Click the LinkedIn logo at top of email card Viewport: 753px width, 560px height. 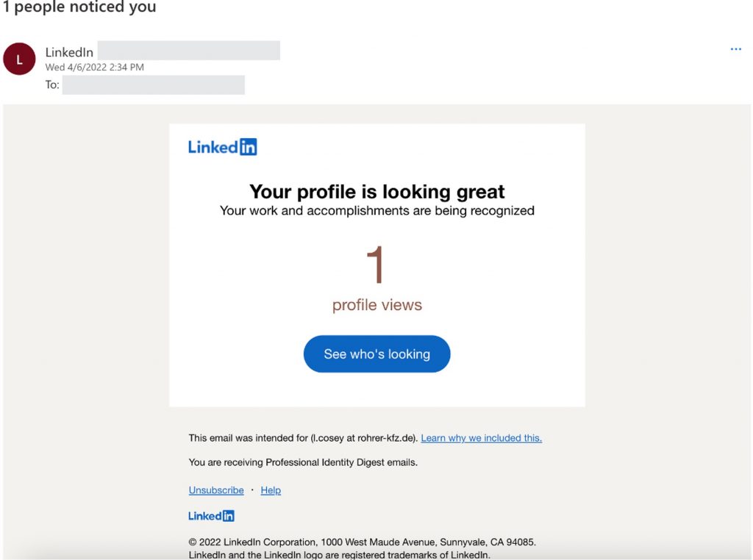click(222, 147)
